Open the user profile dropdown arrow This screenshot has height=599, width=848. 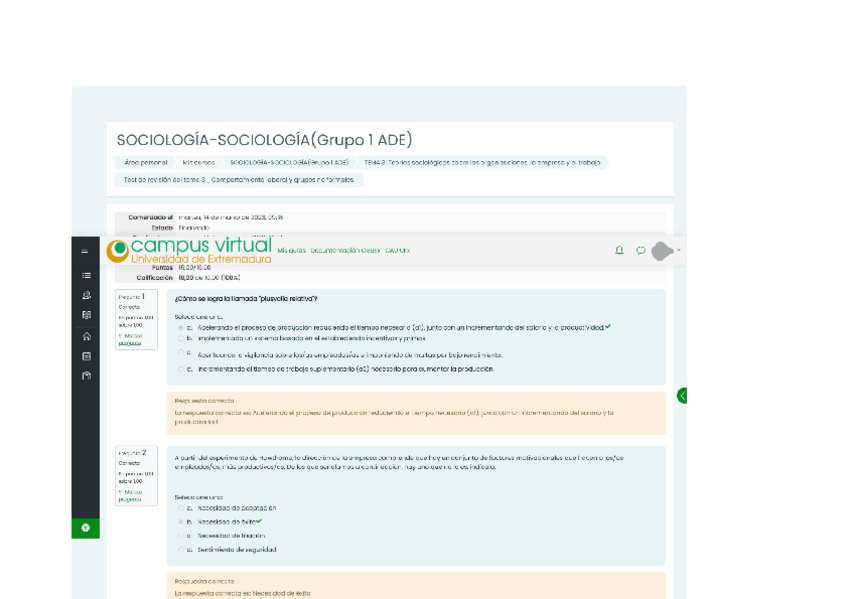coord(679,250)
